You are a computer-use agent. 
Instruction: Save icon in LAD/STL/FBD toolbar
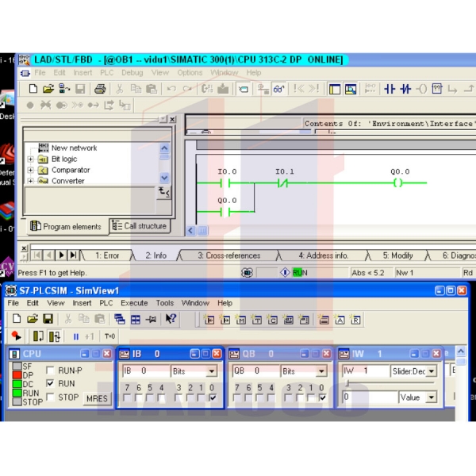coord(80,89)
